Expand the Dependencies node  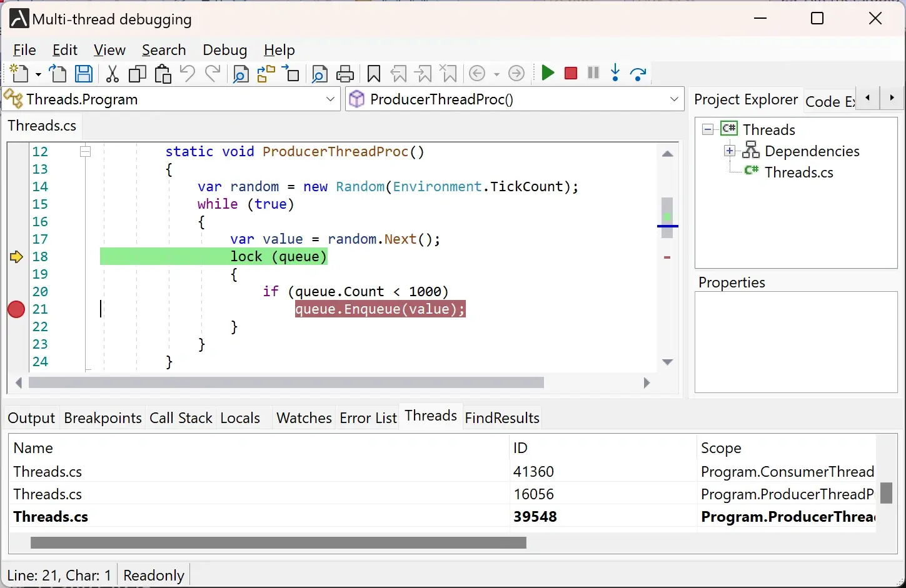[x=729, y=151]
